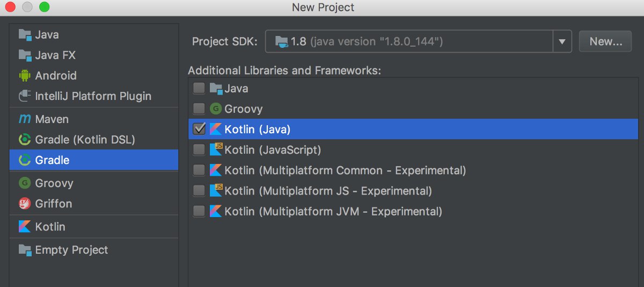Click the Kotlin logo in left sidebar
Image resolution: width=644 pixels, height=287 pixels.
tap(25, 227)
